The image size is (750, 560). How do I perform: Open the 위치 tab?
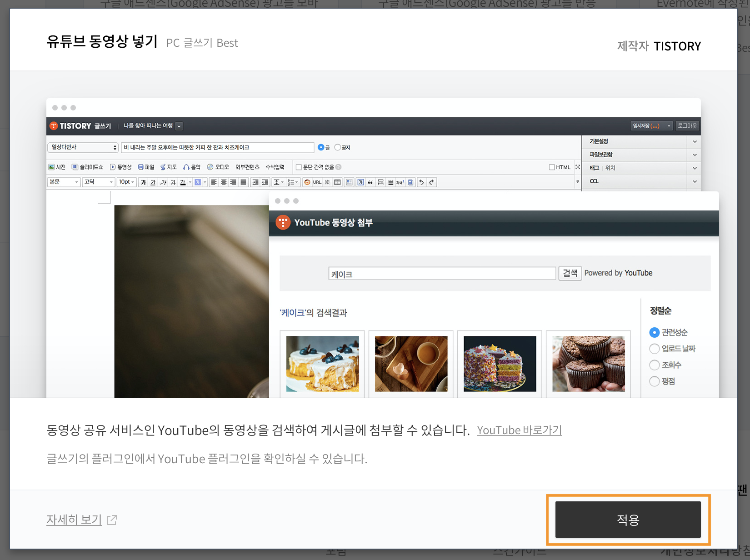[610, 168]
